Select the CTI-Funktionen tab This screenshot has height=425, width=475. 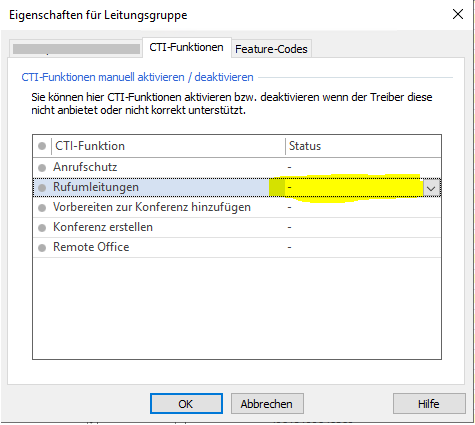(x=186, y=47)
